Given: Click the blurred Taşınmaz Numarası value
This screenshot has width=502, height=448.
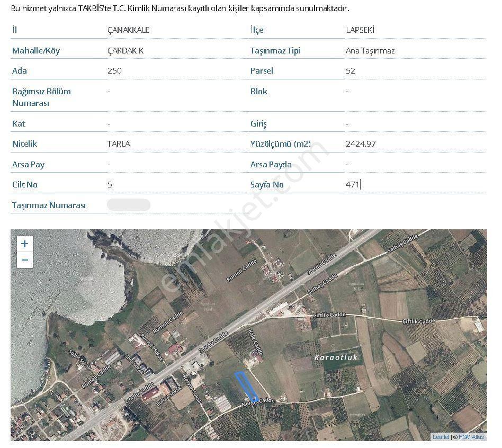Looking at the screenshot, I should [129, 205].
